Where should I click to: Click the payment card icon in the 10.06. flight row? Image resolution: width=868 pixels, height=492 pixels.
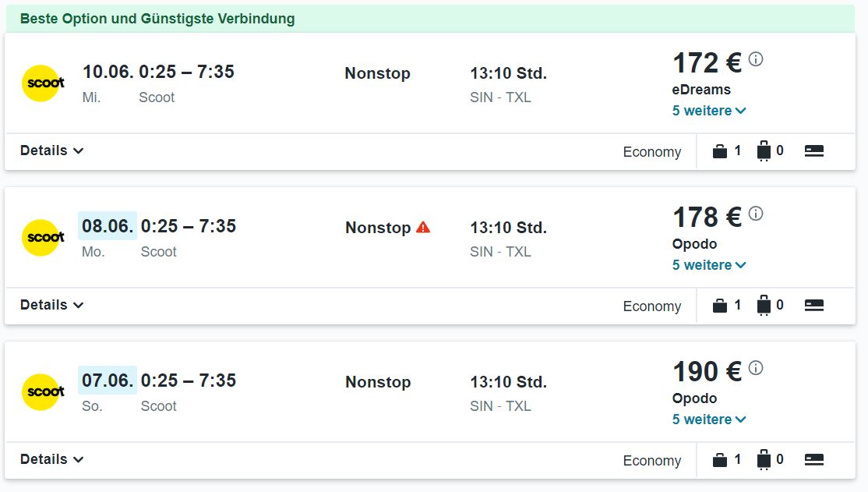pos(813,150)
